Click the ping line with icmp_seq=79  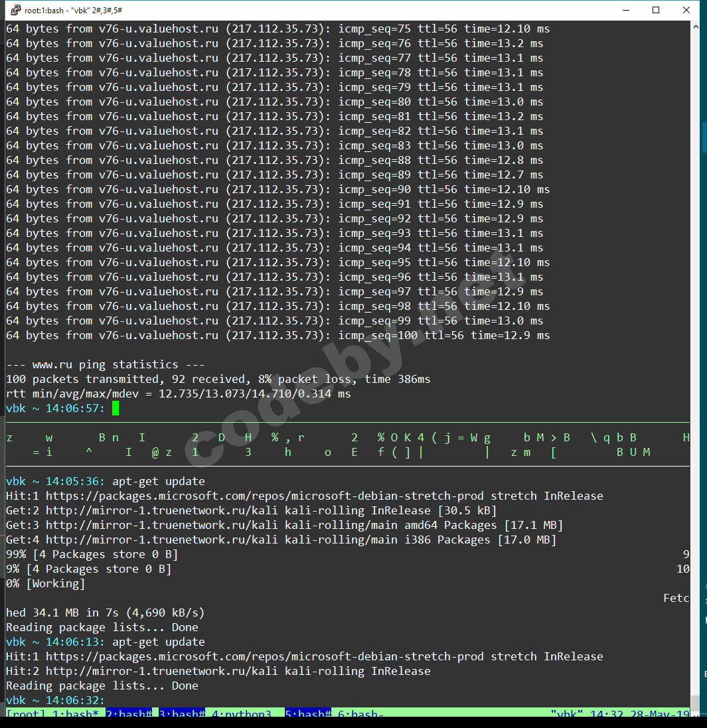coord(275,88)
